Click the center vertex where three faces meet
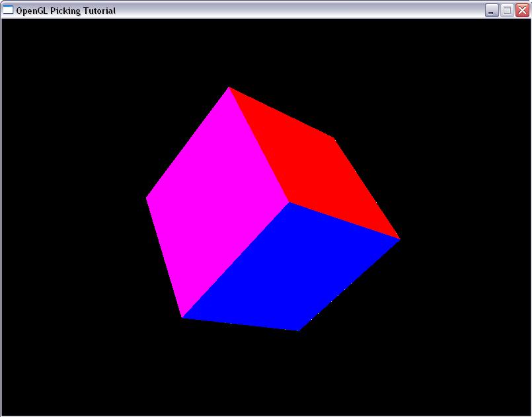Screen dimensions: 532x417 tap(289, 202)
